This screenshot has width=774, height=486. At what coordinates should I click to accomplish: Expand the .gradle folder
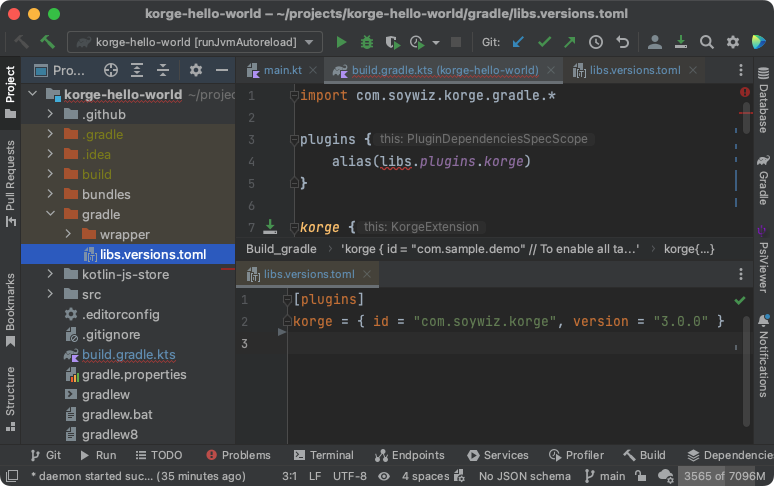(50, 134)
